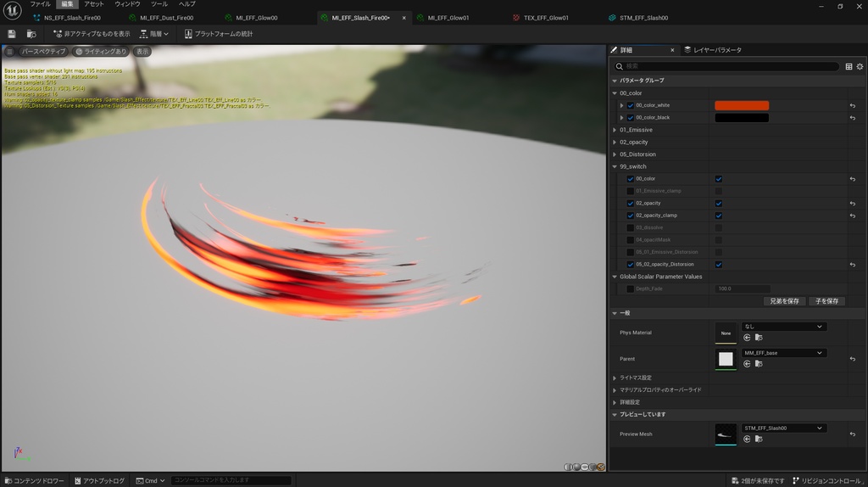Click the save asset icon in the toolbar
The width and height of the screenshot is (868, 487).
12,34
